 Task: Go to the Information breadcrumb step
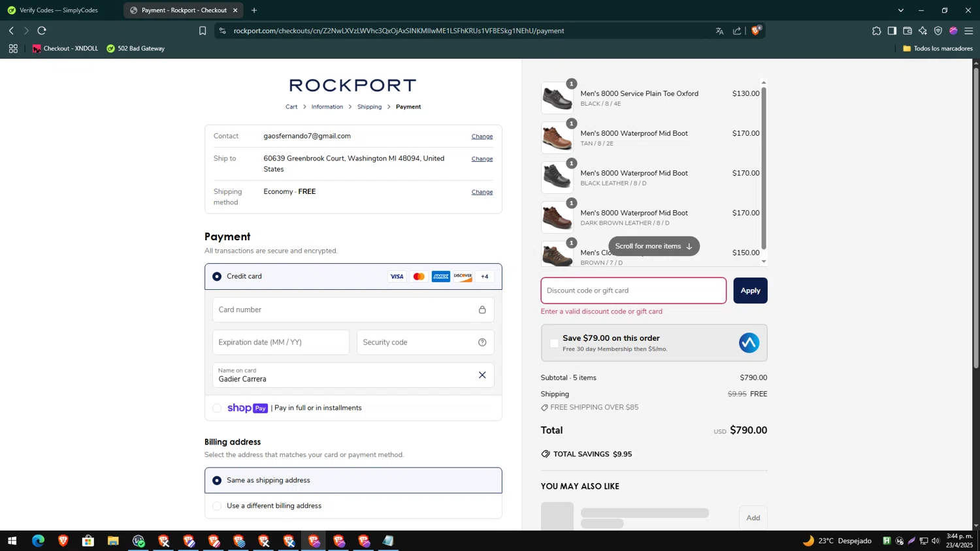tap(327, 107)
